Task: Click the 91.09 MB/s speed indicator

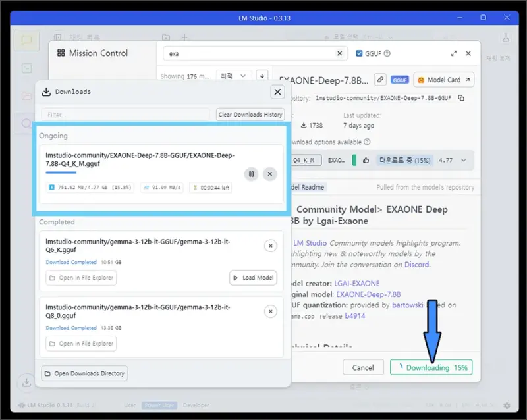Action: [x=162, y=188]
